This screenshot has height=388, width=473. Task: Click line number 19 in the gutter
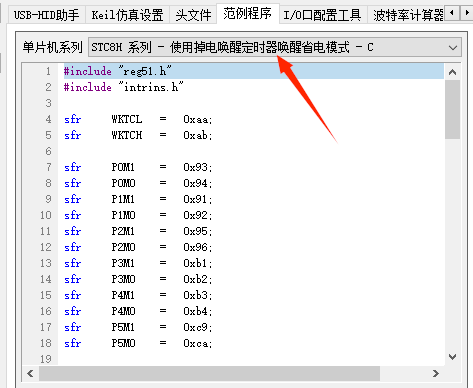pos(46,359)
